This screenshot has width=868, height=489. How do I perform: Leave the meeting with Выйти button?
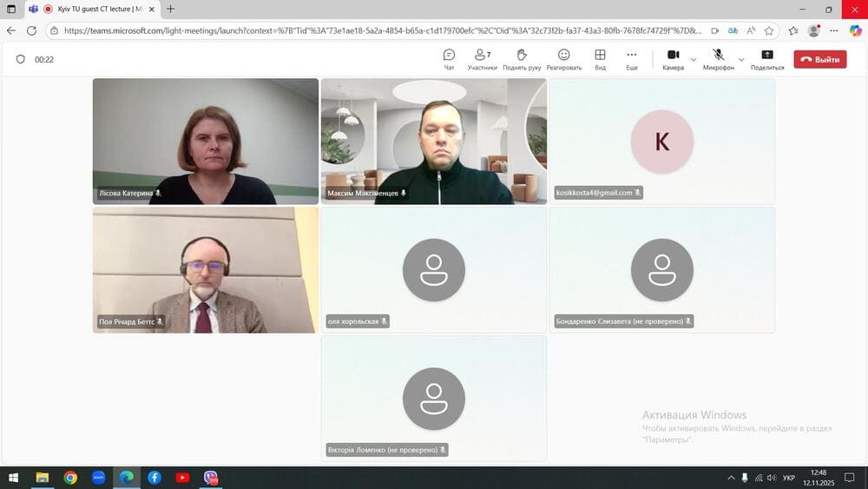click(x=819, y=60)
